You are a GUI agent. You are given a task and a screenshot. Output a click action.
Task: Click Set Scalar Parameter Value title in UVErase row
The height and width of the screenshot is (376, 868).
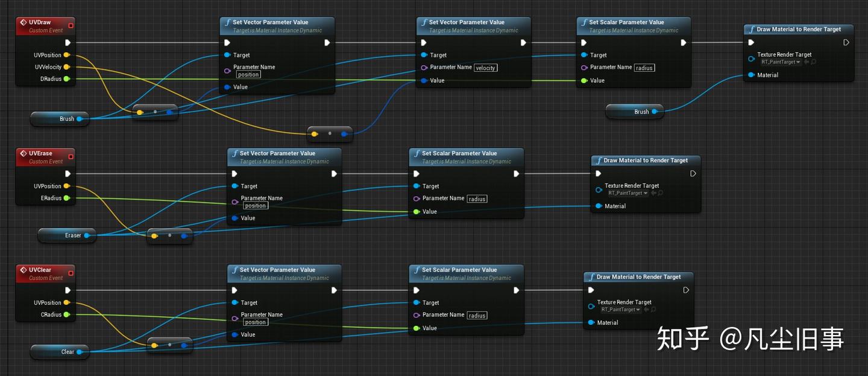pyautogui.click(x=459, y=153)
